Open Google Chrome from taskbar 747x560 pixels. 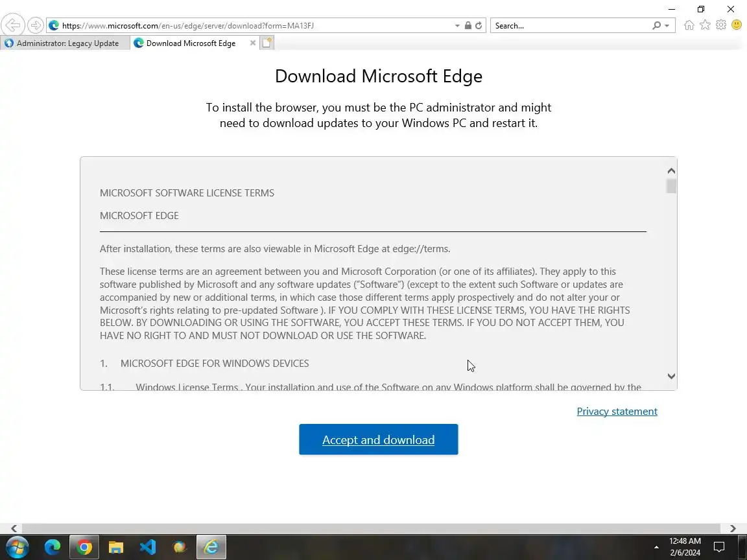[x=84, y=547]
